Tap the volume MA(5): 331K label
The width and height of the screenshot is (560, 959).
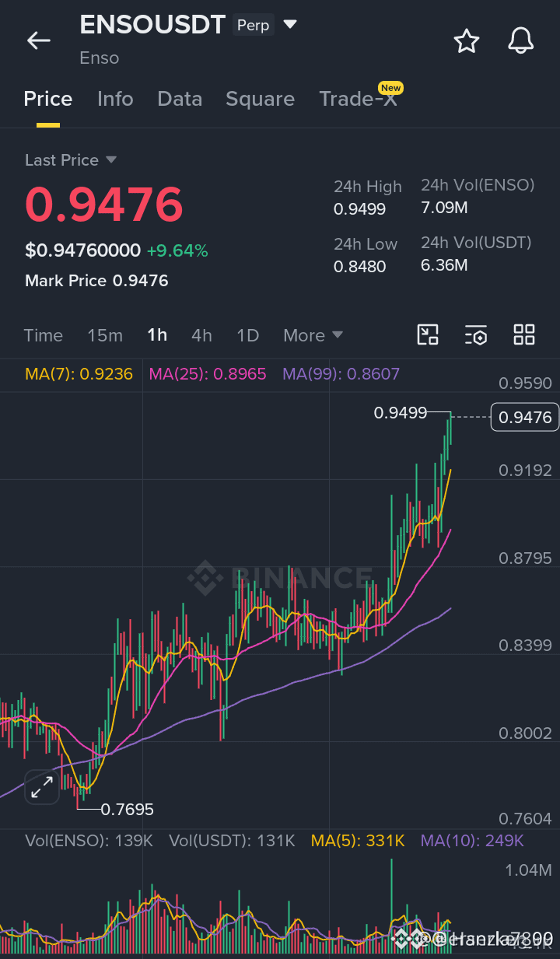[x=358, y=841]
